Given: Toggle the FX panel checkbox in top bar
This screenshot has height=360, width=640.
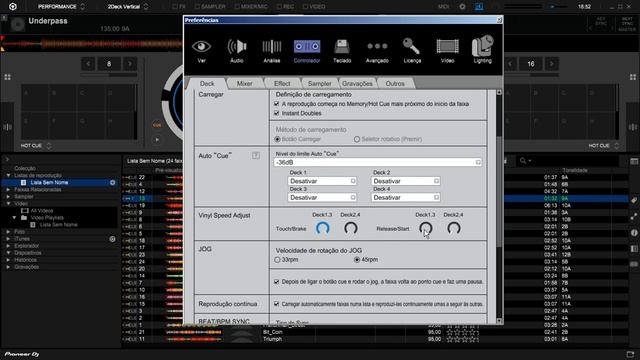Looking at the screenshot, I should [175, 7].
